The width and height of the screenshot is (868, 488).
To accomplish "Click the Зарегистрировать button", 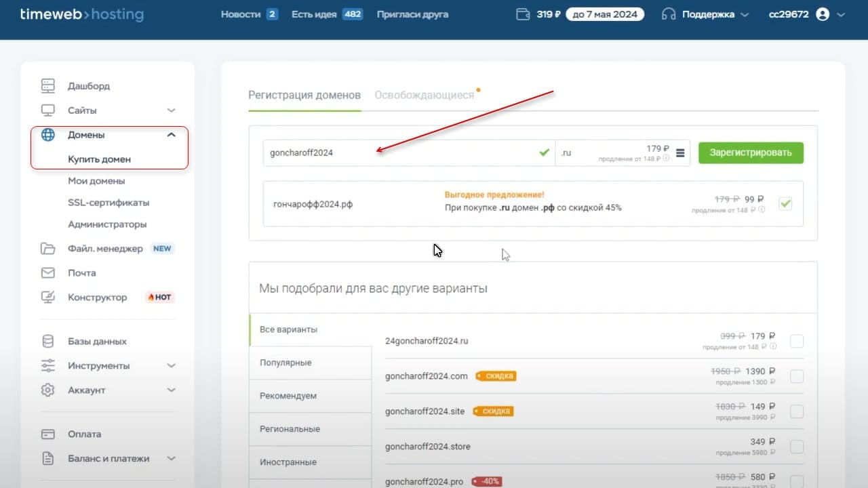I will pyautogui.click(x=751, y=152).
